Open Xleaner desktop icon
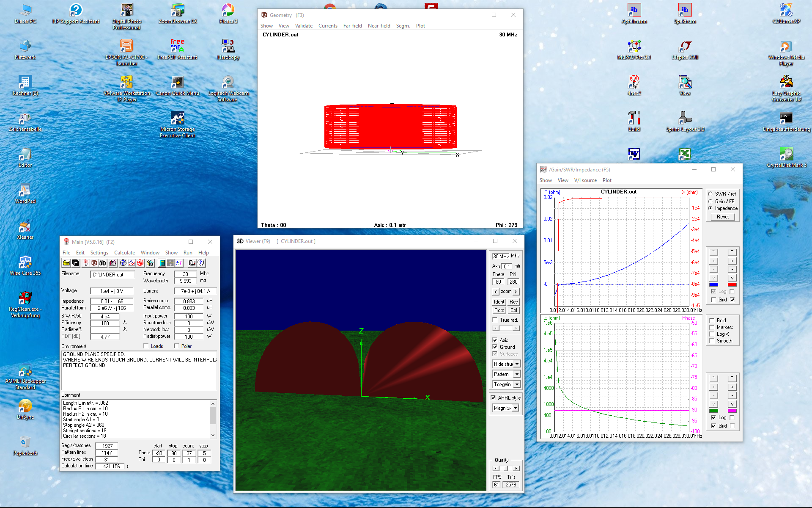Image resolution: width=812 pixels, height=508 pixels. point(25,229)
